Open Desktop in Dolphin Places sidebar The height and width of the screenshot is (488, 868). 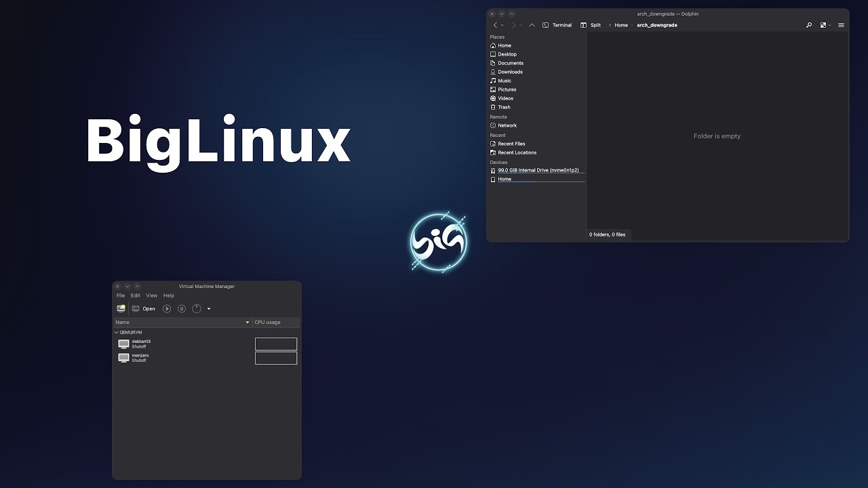click(536, 54)
